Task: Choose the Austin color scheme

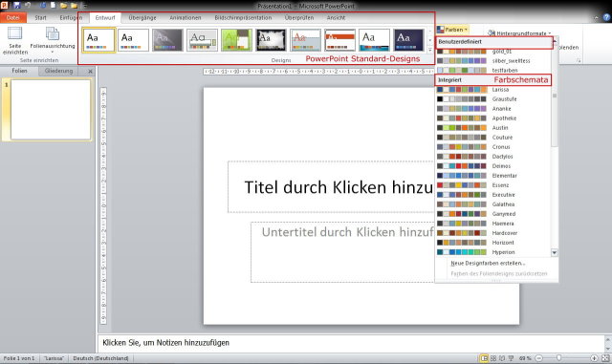Action: point(493,128)
